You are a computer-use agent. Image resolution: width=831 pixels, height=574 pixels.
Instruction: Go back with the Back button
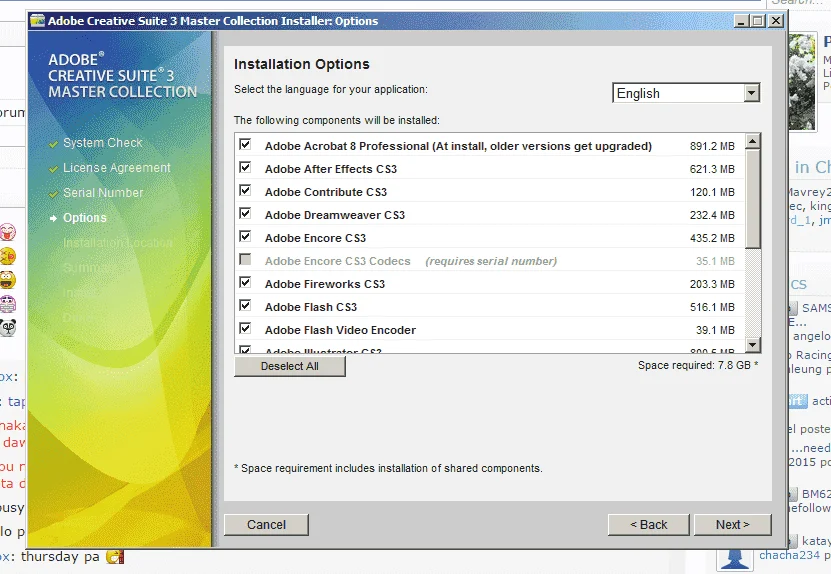[x=649, y=525]
